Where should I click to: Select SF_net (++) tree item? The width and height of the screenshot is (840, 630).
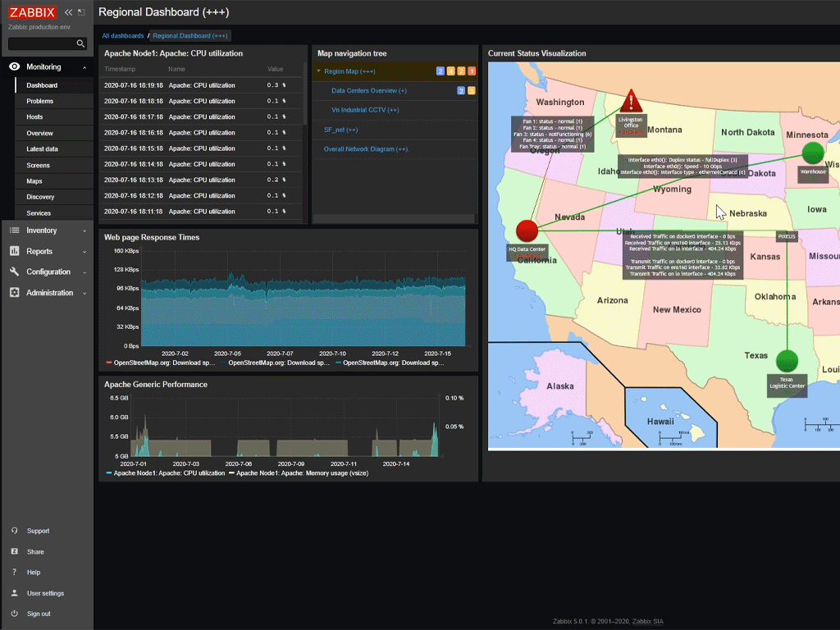pyautogui.click(x=340, y=130)
